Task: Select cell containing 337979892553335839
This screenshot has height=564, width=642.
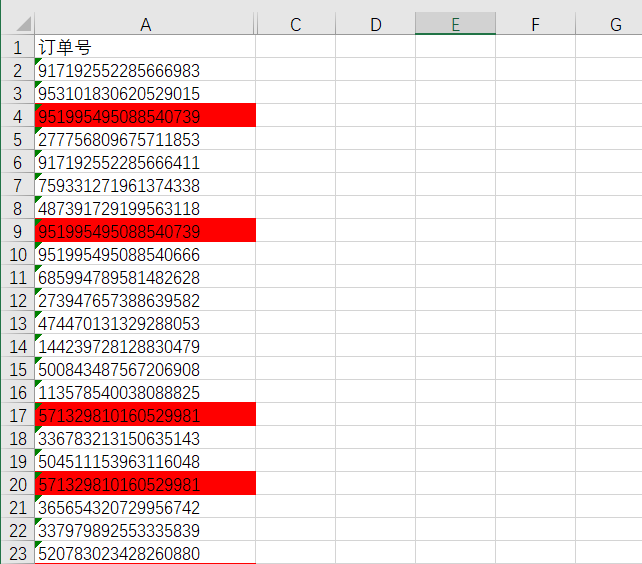Action: tap(145, 530)
